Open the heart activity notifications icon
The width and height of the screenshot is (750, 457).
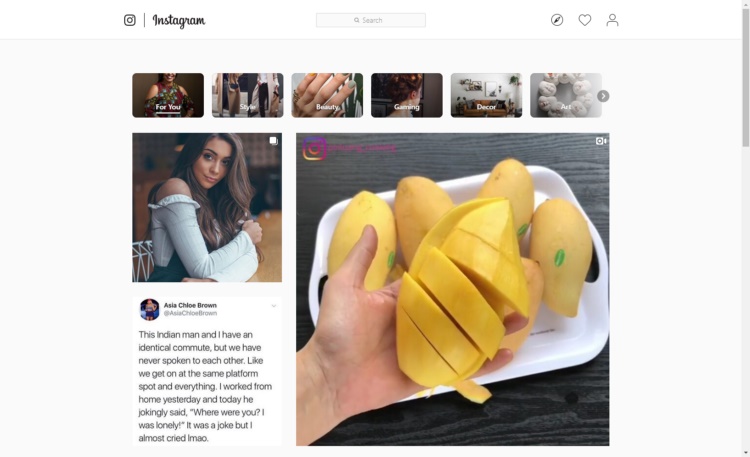[x=585, y=20]
